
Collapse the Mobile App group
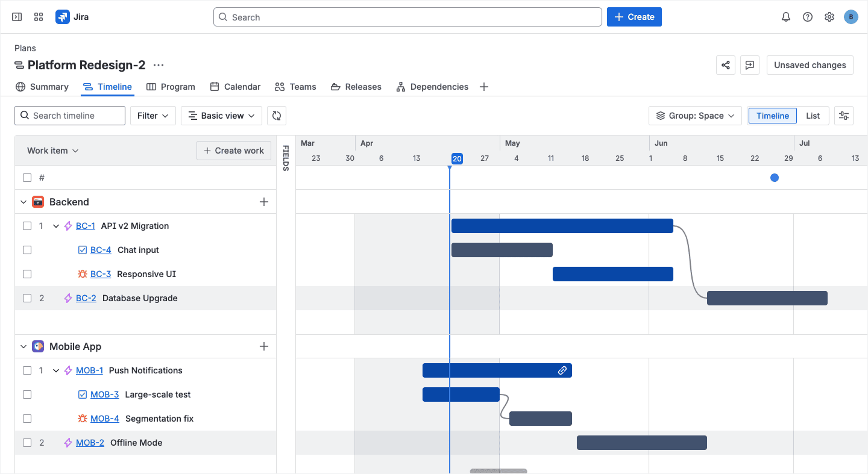click(x=24, y=346)
